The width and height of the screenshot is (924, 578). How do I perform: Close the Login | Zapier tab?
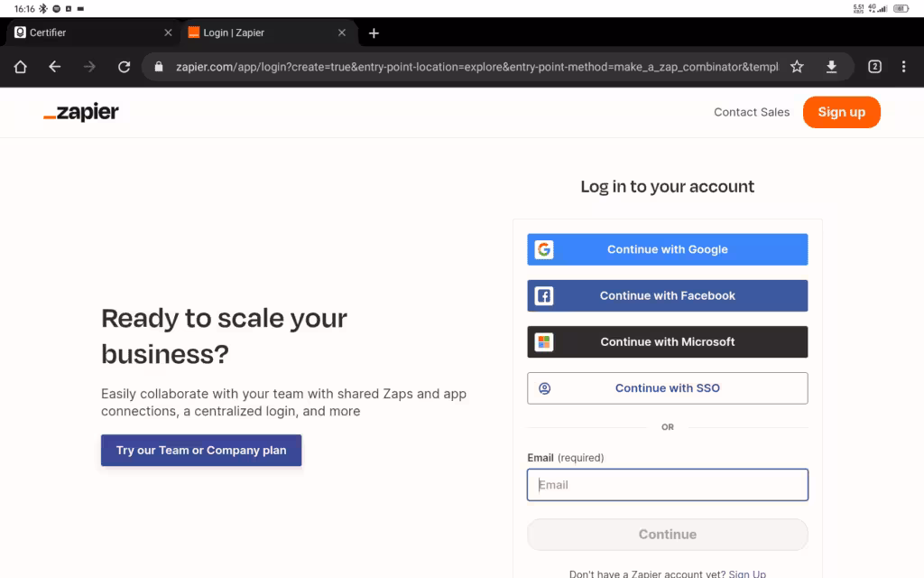(342, 33)
